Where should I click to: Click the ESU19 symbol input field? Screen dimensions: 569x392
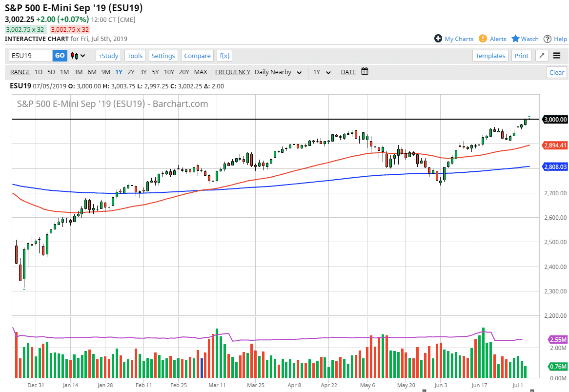(31, 56)
